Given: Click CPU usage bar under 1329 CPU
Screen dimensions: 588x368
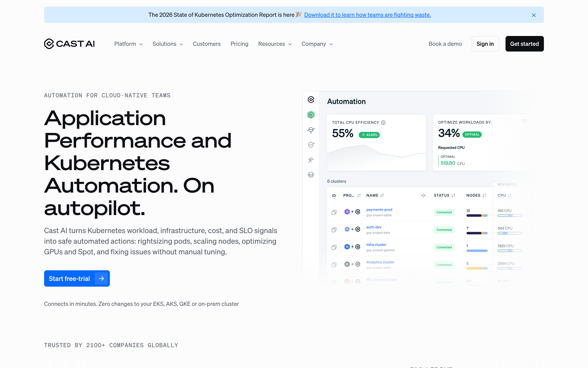Looking at the screenshot, I should [510, 251].
